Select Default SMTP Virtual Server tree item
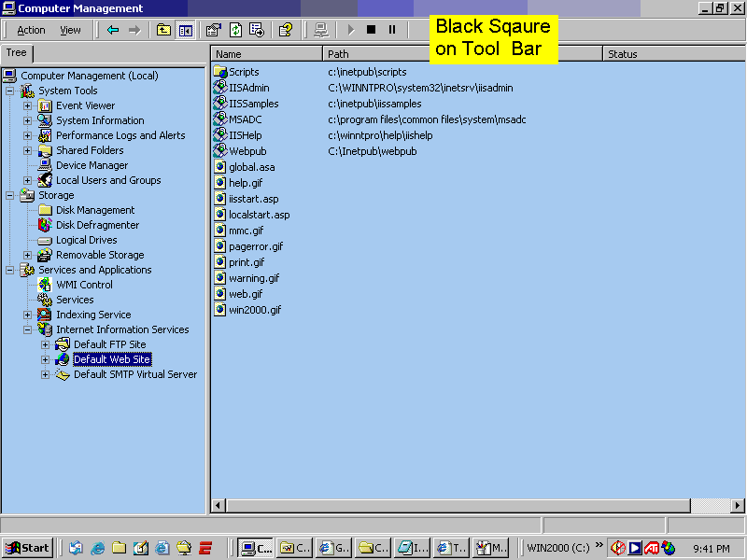This screenshot has height=560, width=747. click(x=135, y=374)
